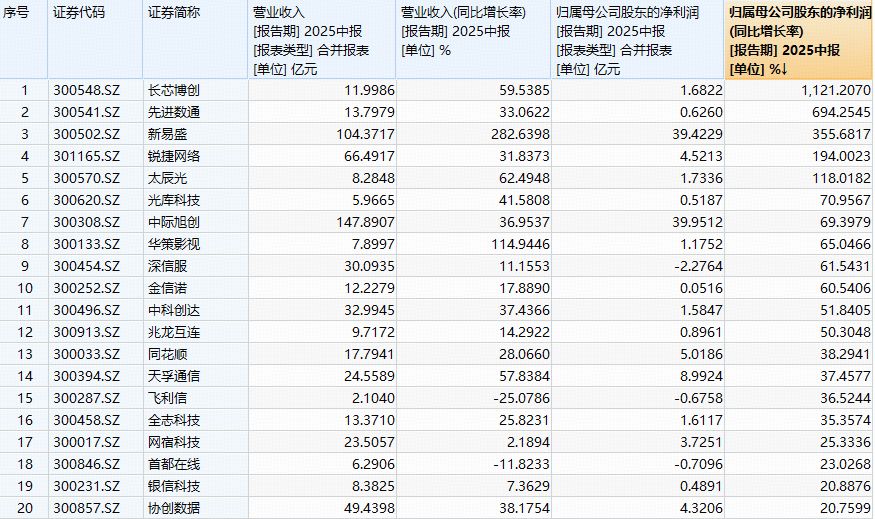Click growth value 694.2545
The height and width of the screenshot is (519, 875).
(x=842, y=112)
